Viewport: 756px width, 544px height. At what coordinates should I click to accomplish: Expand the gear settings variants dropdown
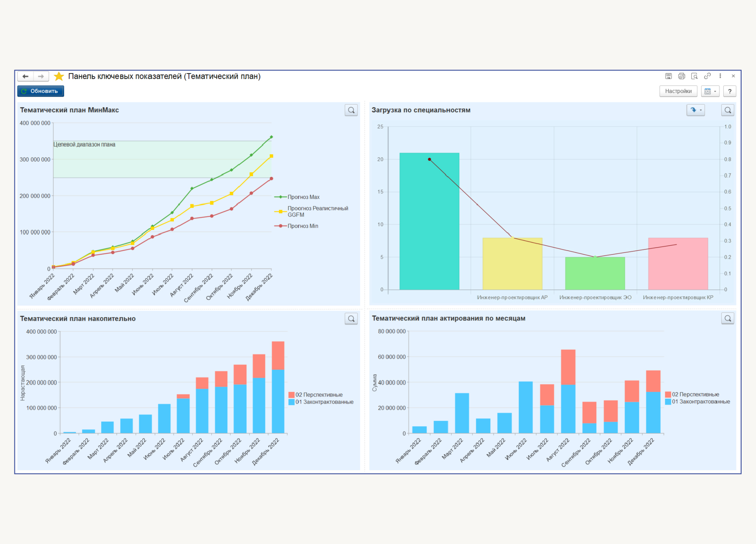coord(711,91)
